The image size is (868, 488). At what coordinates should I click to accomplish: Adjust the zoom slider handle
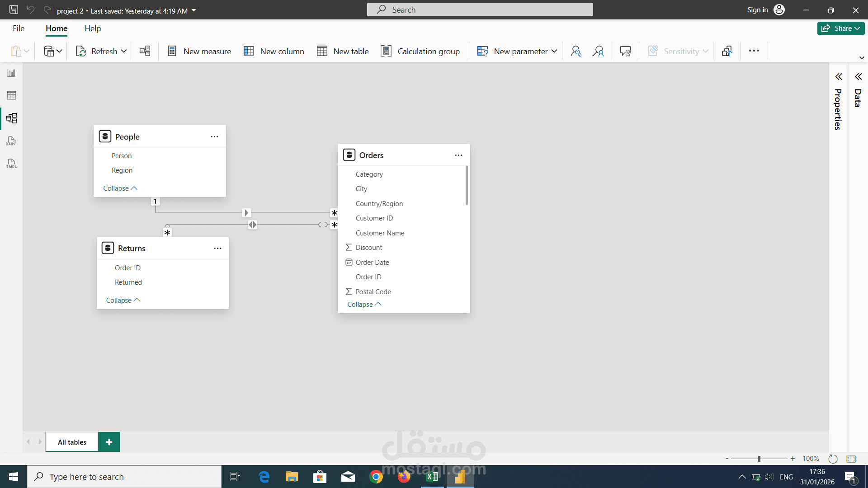point(759,459)
